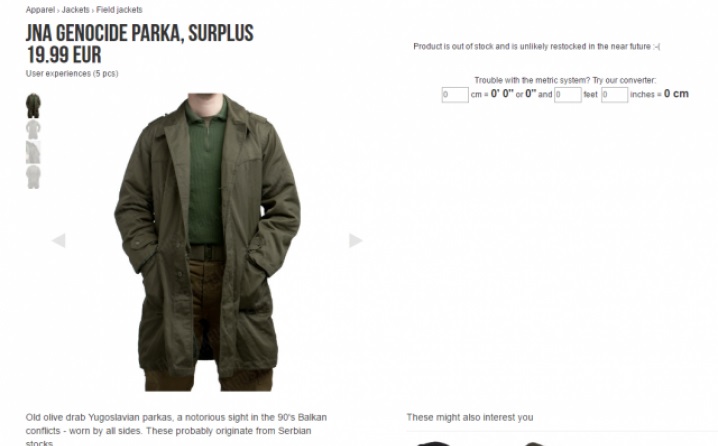Show the next product photo with right arrow
The image size is (718, 446).
pyautogui.click(x=356, y=240)
